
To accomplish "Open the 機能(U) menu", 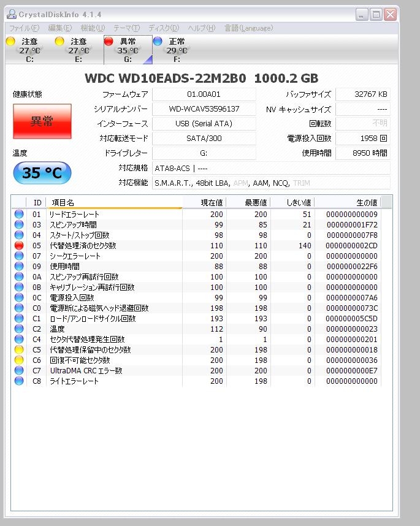I will coord(93,28).
